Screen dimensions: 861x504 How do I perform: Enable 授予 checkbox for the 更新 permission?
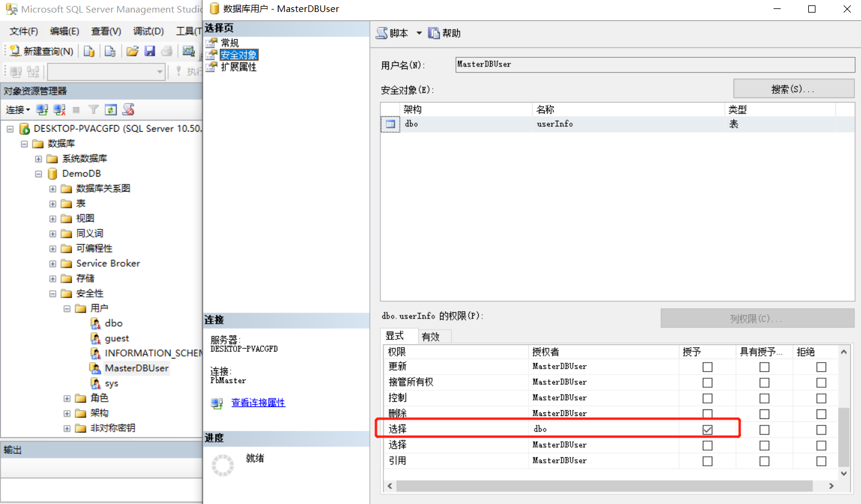(x=707, y=366)
